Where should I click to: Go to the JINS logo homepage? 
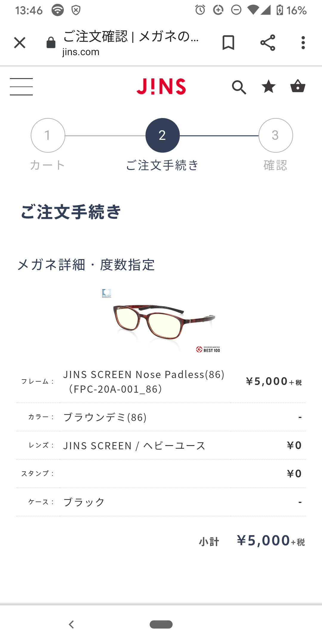click(x=161, y=86)
